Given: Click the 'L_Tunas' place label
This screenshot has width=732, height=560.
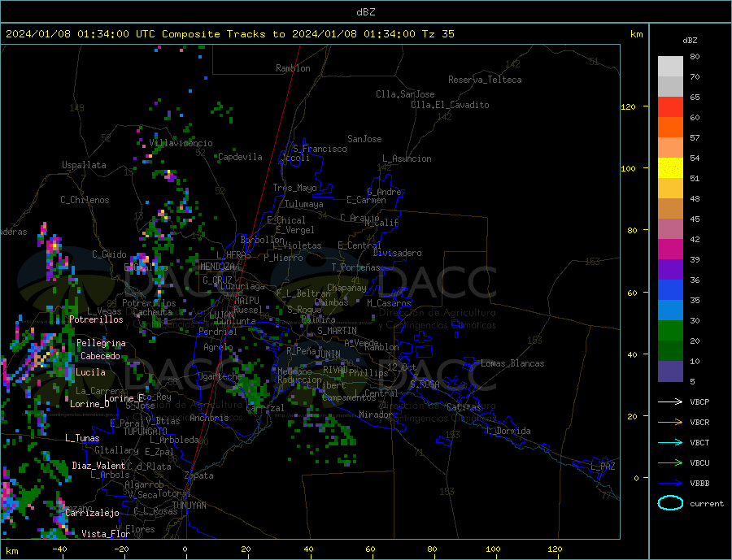Looking at the screenshot, I should (x=82, y=438).
